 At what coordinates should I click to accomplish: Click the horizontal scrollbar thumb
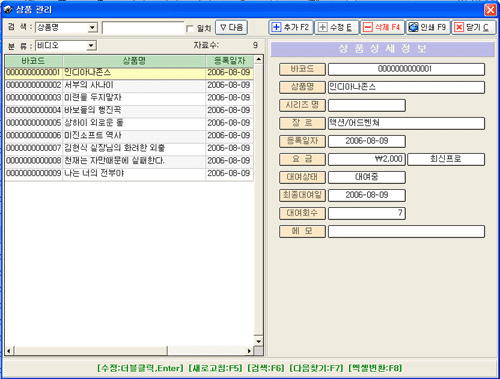[x=90, y=351]
